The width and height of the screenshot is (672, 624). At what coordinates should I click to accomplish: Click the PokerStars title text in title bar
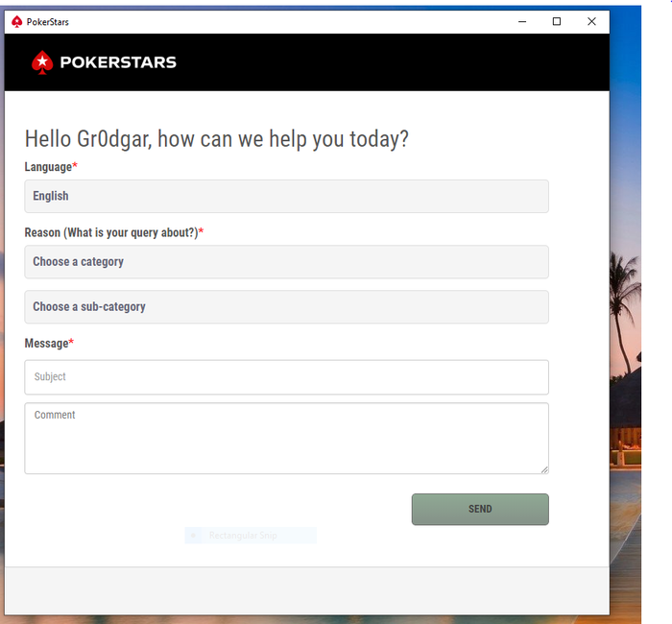[48, 22]
